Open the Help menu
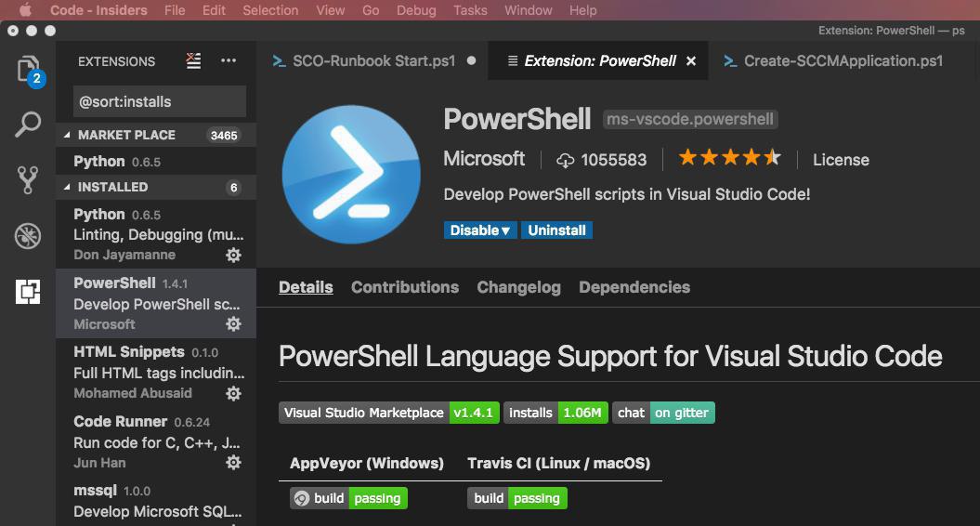980x526 pixels. click(582, 10)
